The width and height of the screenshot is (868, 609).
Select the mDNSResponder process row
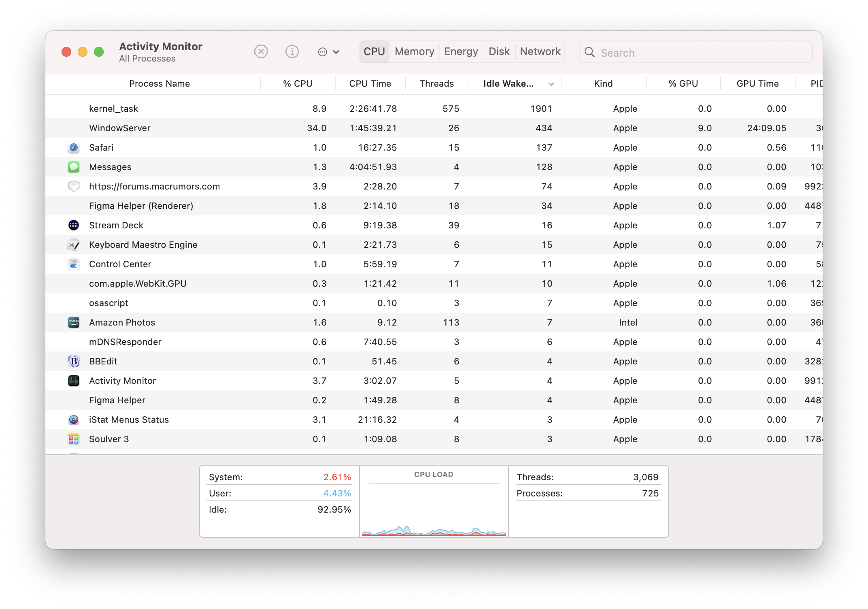click(434, 342)
